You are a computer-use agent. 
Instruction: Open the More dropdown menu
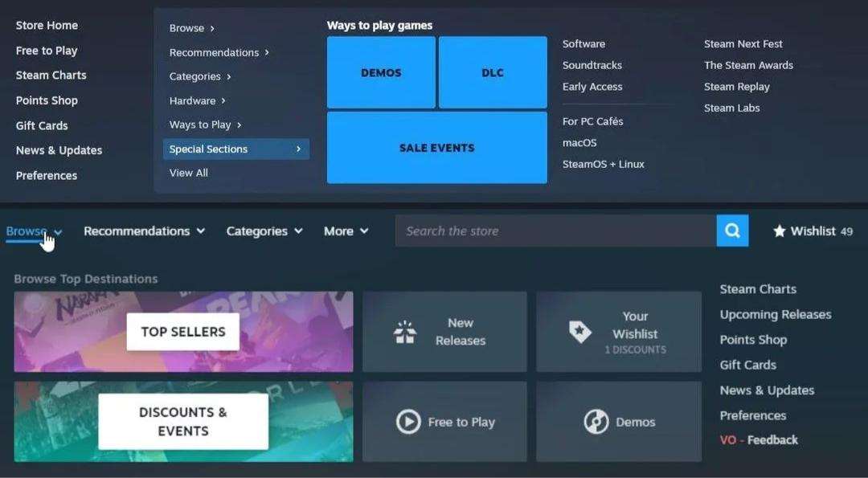tap(346, 231)
